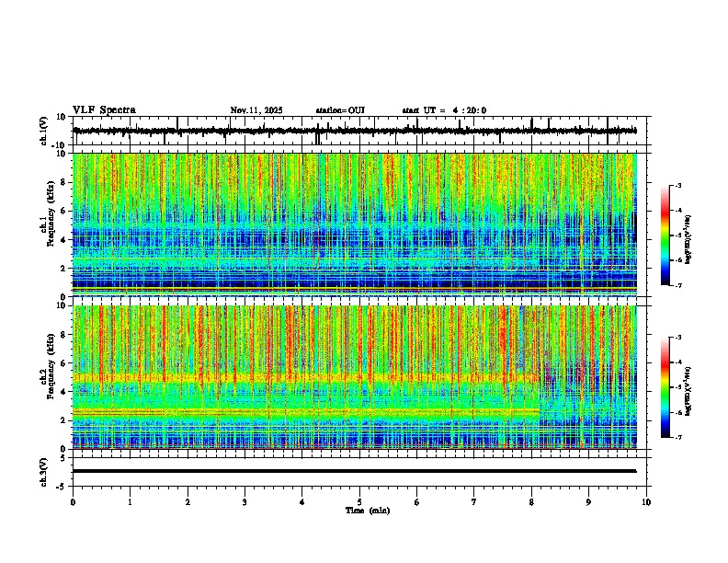
Task: Click the ch.1 color scale bar
Action: pos(665,236)
